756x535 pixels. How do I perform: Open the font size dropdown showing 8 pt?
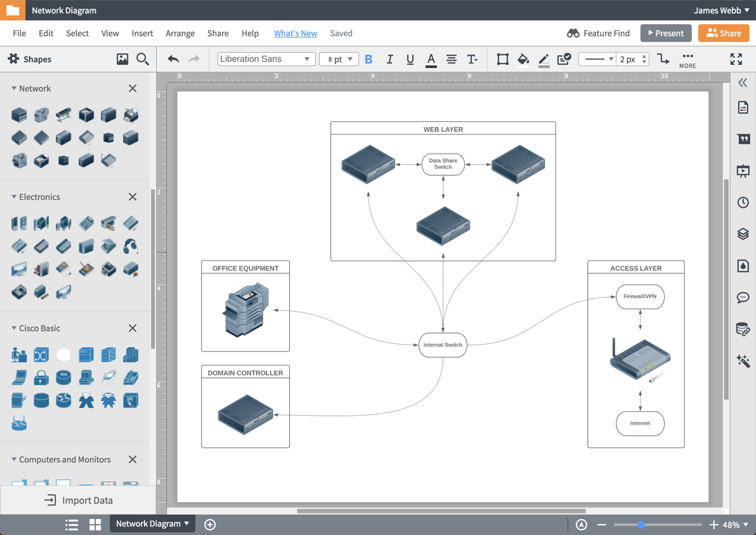[x=339, y=58]
